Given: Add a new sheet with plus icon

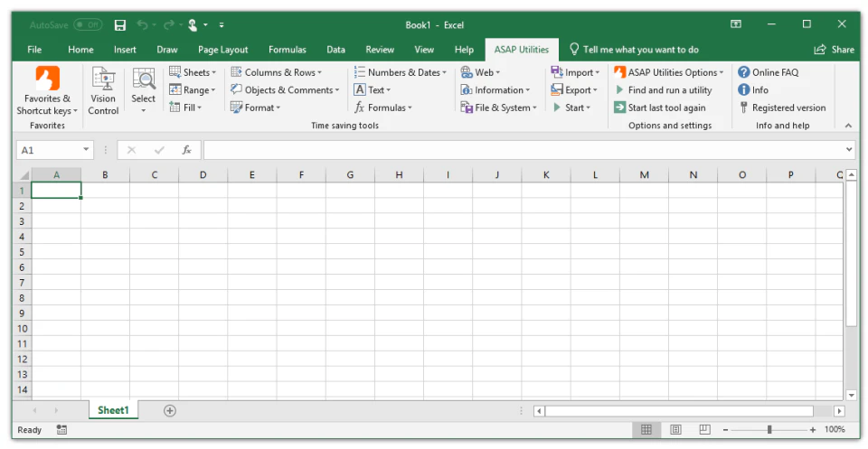Looking at the screenshot, I should click(170, 411).
